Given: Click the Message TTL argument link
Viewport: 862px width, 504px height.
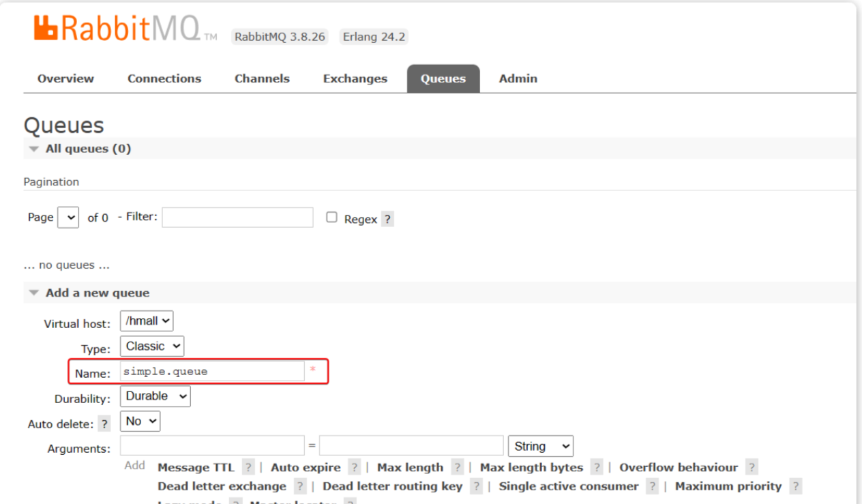Looking at the screenshot, I should pyautogui.click(x=196, y=468).
